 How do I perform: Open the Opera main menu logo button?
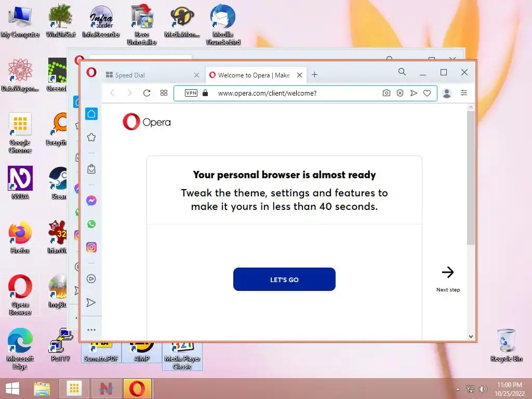(x=91, y=72)
